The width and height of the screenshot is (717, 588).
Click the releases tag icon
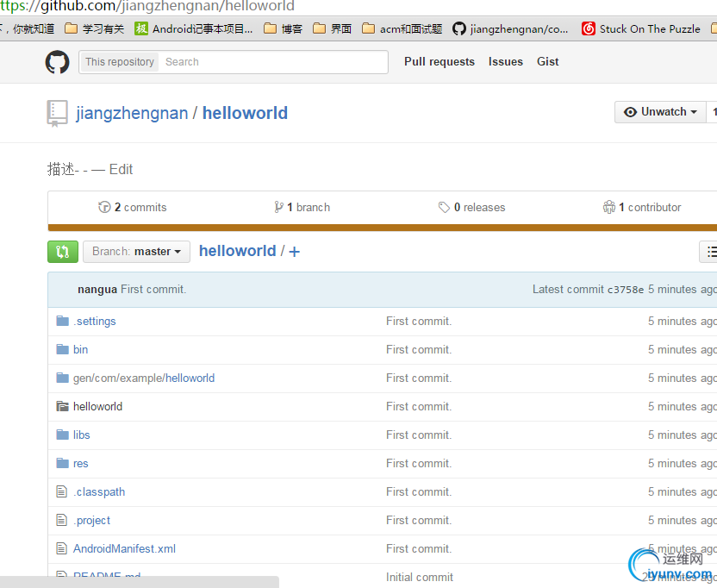444,207
